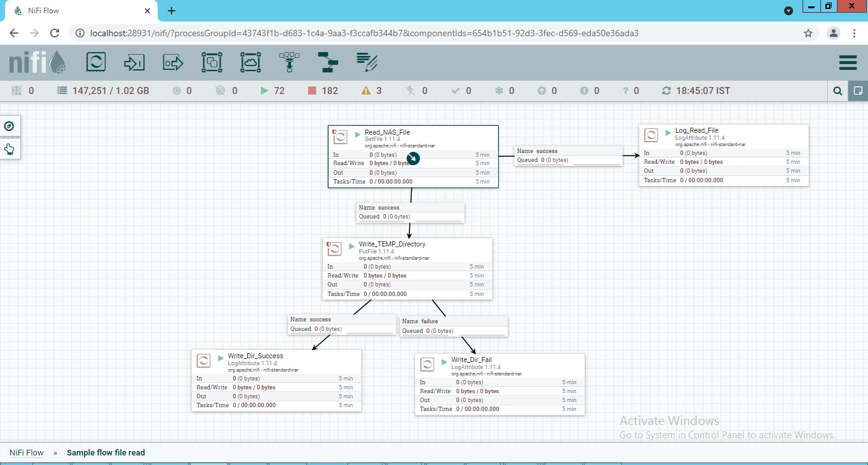Reload the page with the browser refresh button
Viewport: 868px width, 465px height.
(55, 33)
